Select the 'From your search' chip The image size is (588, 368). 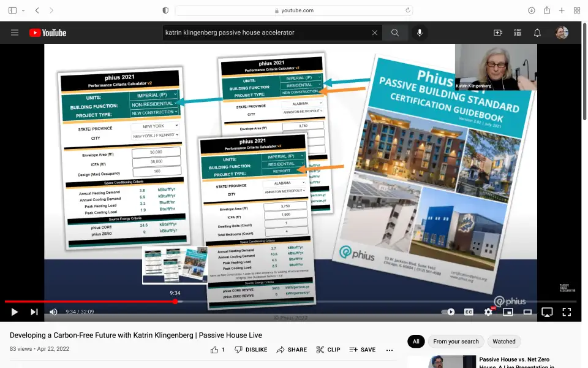[x=456, y=342]
